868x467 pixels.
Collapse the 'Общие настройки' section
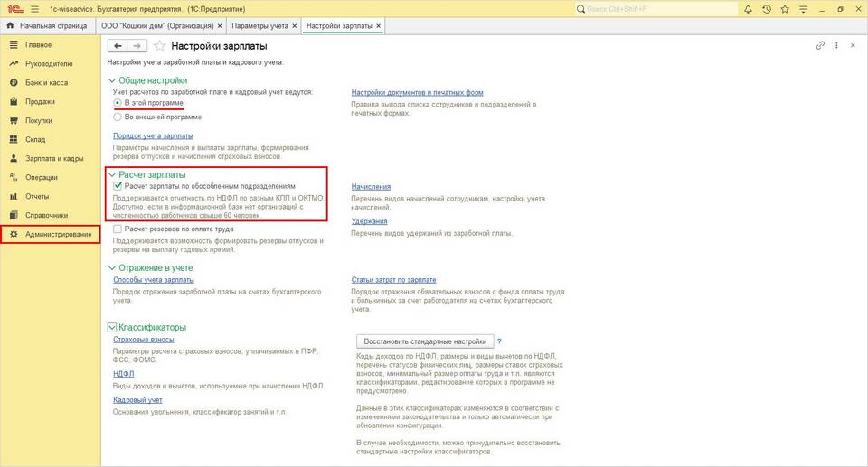coord(112,80)
